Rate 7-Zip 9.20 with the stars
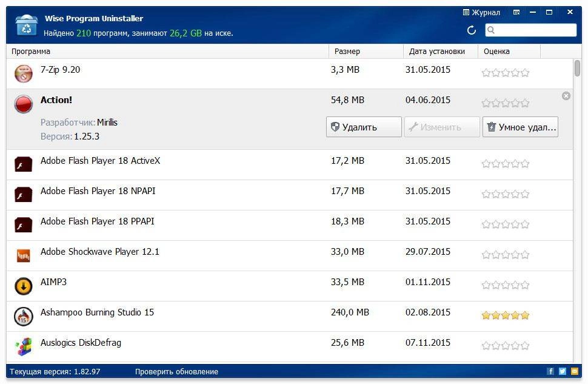 (x=506, y=73)
